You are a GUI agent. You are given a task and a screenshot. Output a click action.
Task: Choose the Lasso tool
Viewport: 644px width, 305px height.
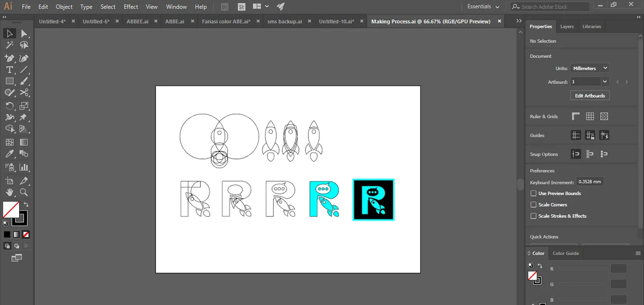coord(24,46)
